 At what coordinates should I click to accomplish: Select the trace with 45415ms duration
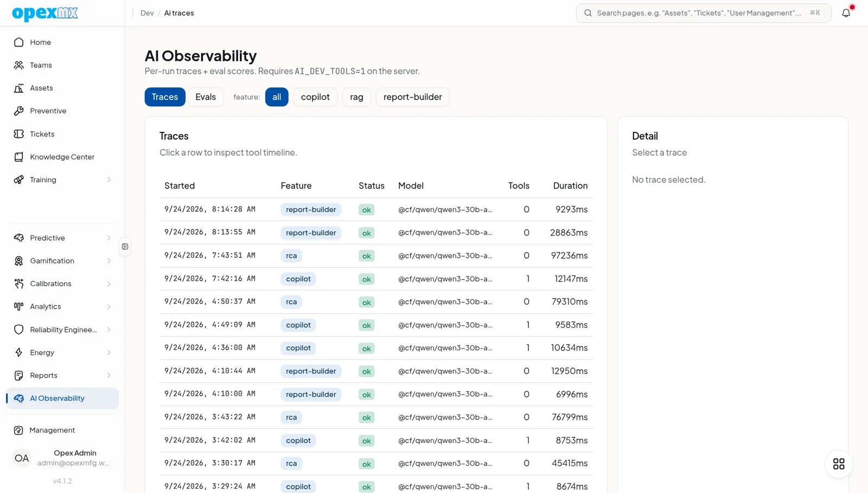(x=376, y=463)
